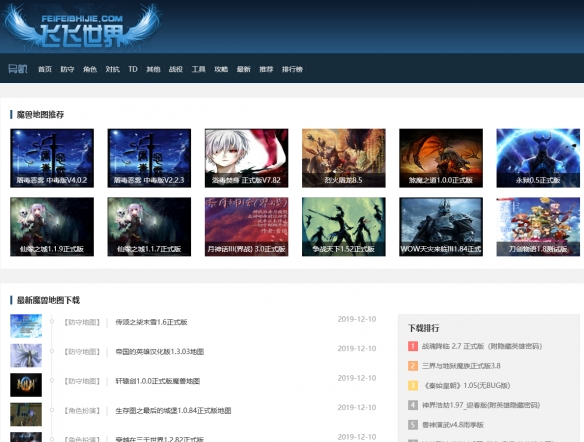Screen dimensions: 584x442
Task: Open the 最新 nav item
Action: [x=244, y=69]
